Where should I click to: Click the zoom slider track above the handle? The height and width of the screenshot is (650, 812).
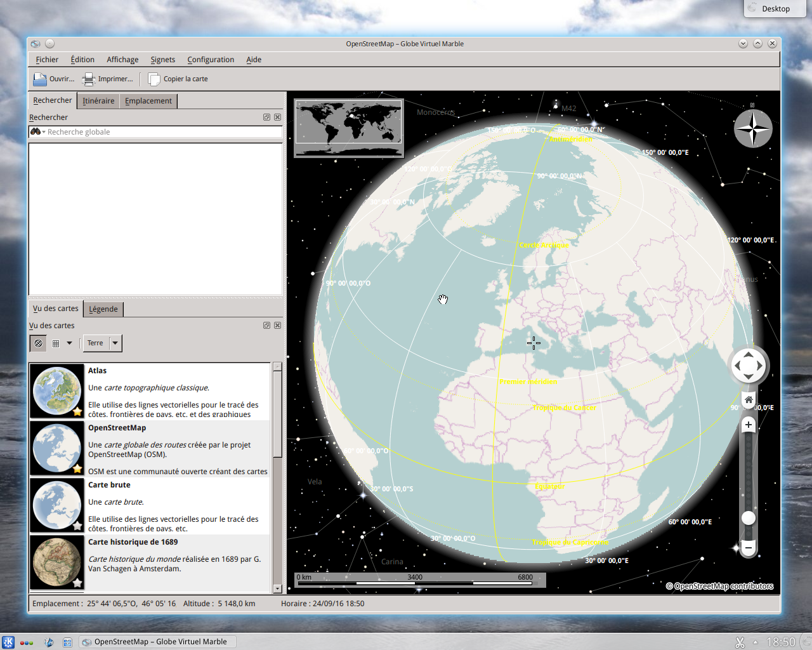click(x=749, y=472)
